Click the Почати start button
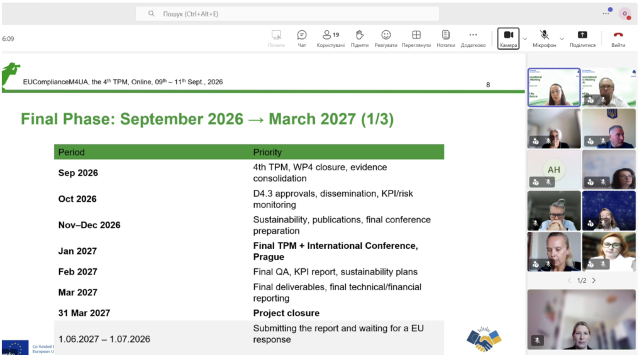644x355 pixels. point(276,38)
